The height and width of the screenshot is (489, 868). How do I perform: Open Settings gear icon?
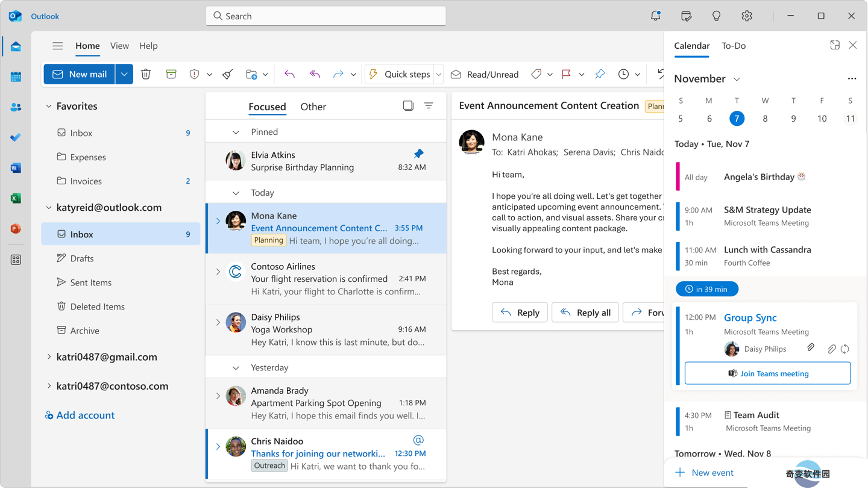[747, 16]
